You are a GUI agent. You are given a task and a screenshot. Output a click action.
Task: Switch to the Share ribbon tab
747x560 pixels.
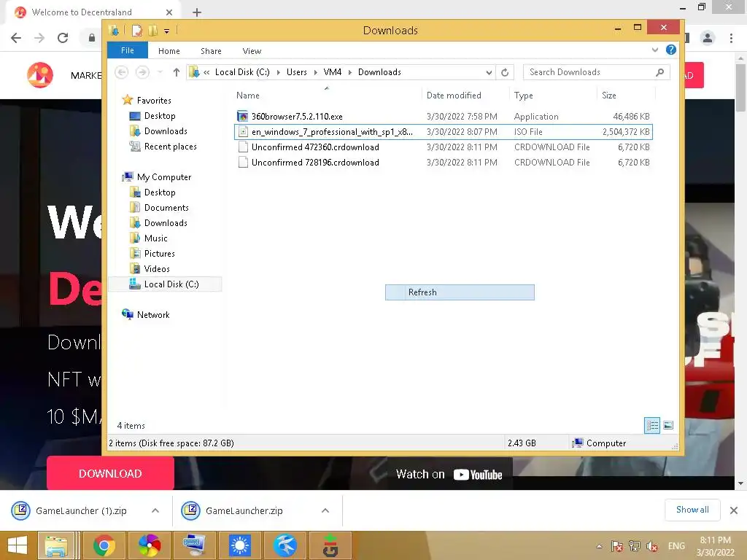pyautogui.click(x=211, y=51)
